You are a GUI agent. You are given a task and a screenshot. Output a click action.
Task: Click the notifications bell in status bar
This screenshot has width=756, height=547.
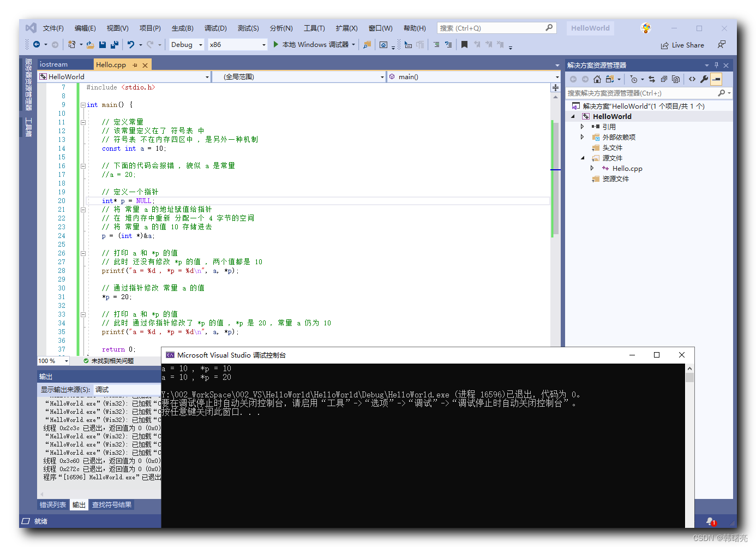pyautogui.click(x=710, y=521)
